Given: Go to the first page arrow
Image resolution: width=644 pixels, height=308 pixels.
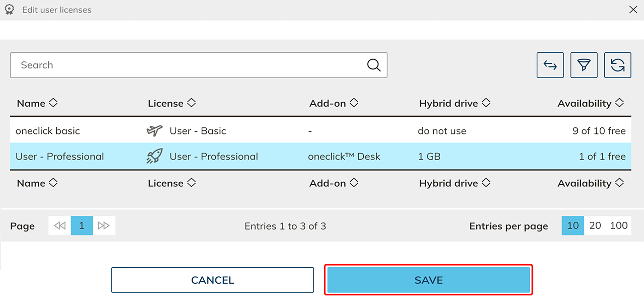Looking at the screenshot, I should click(x=60, y=226).
